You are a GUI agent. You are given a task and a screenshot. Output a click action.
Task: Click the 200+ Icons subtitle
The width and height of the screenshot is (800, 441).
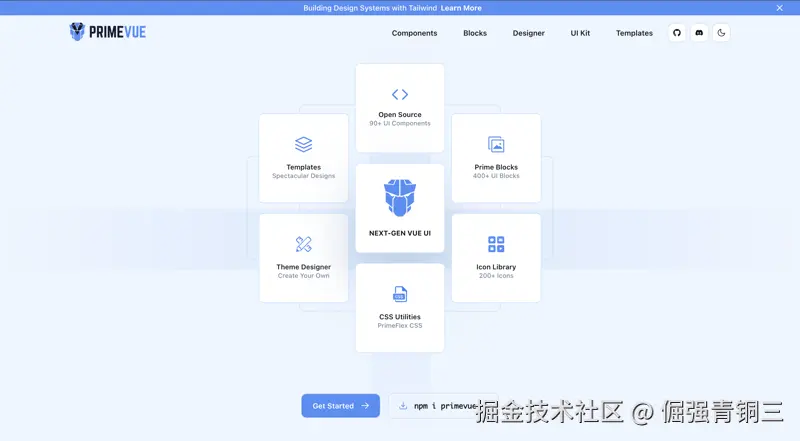coord(496,276)
